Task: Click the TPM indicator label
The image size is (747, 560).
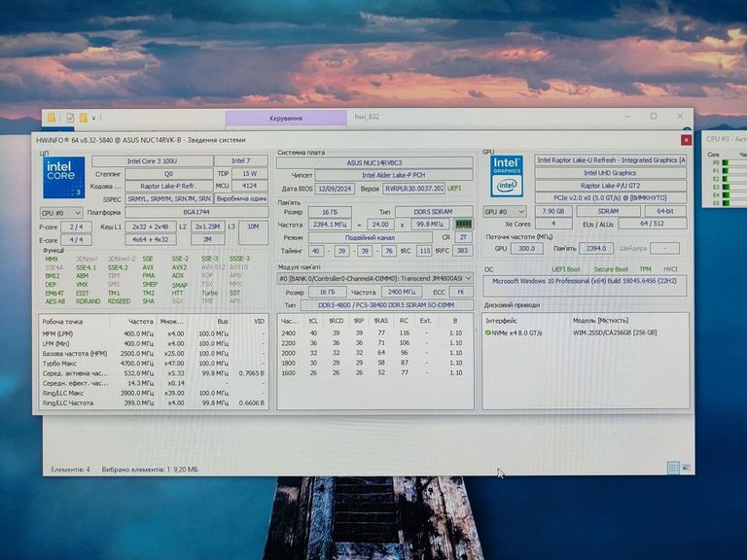Action: coord(645,269)
